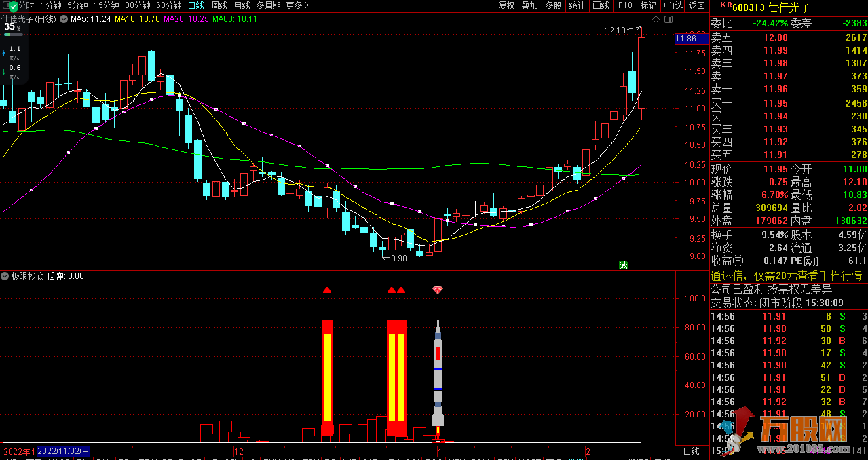Click the green shield icon at top-left

12,5
